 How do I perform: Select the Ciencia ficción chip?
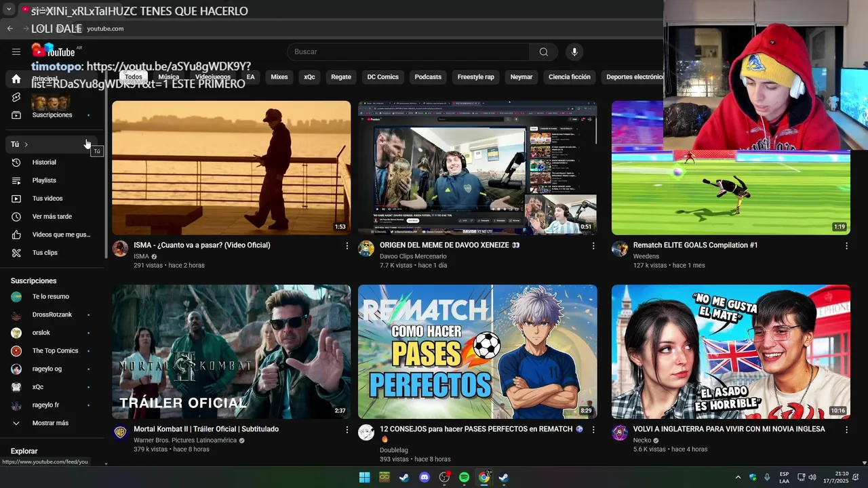pos(570,77)
